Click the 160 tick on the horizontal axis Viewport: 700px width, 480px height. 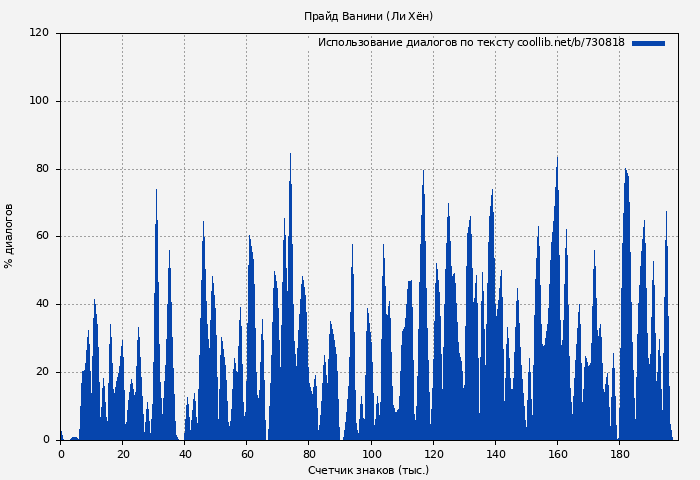(557, 453)
